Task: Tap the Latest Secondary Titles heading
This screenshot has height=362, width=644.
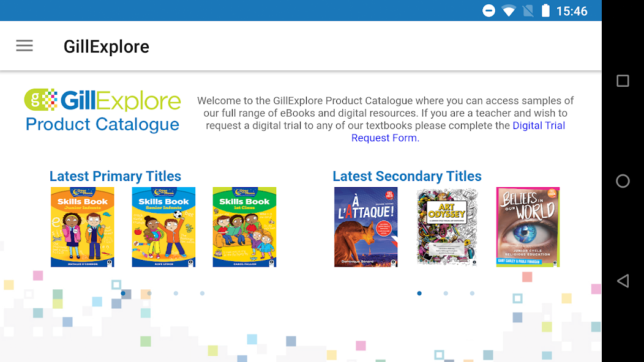Action: point(407,176)
